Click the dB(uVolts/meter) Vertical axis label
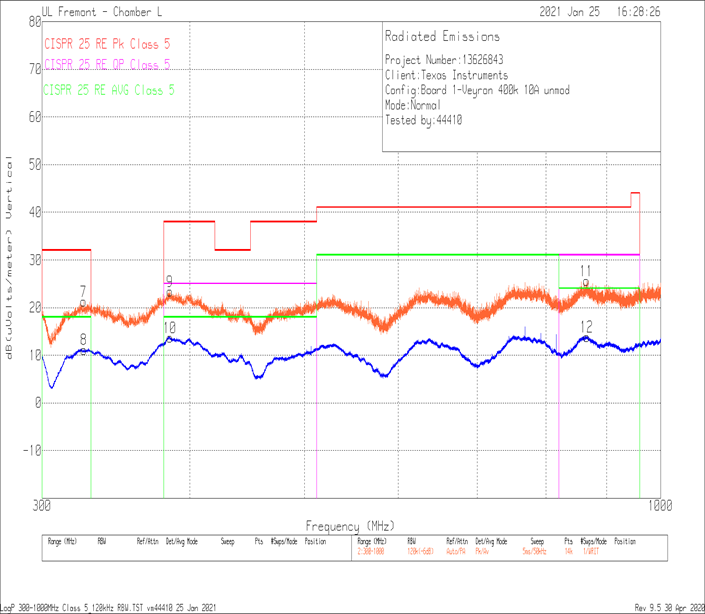Viewport: 705px width, 614px height. click(x=9, y=258)
